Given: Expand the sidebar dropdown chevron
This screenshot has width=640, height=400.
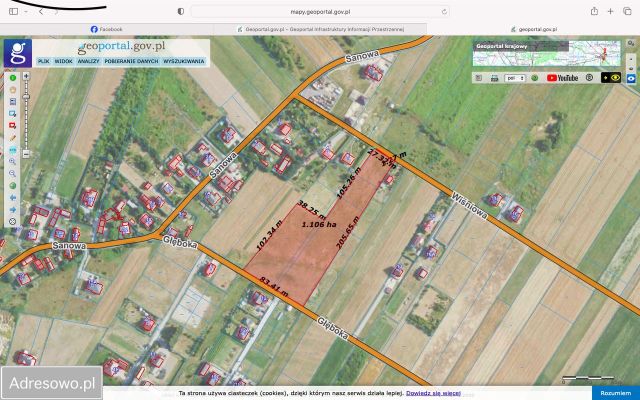Looking at the screenshot, I should pyautogui.click(x=26, y=12).
